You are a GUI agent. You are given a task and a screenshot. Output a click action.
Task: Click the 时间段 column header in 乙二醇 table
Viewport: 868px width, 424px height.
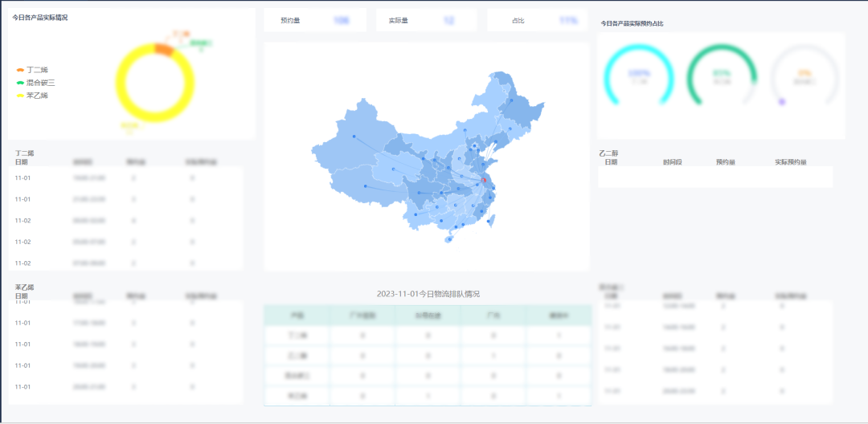672,162
